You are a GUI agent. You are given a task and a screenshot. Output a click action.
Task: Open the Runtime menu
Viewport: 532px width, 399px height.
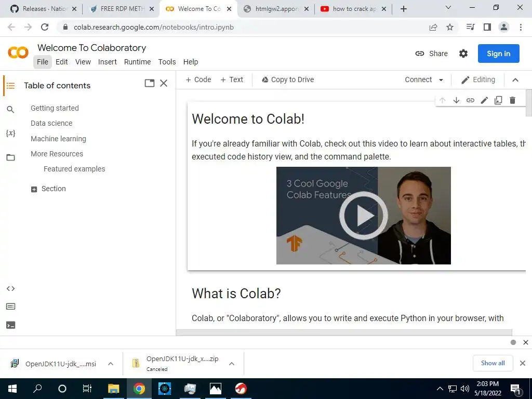137,62
